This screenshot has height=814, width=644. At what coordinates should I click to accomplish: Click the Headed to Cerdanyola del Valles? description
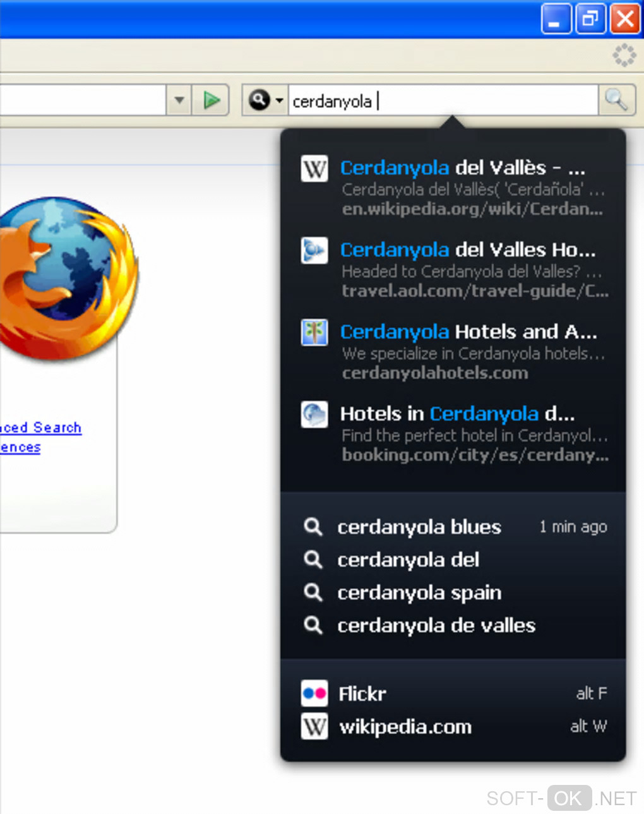pyautogui.click(x=472, y=272)
